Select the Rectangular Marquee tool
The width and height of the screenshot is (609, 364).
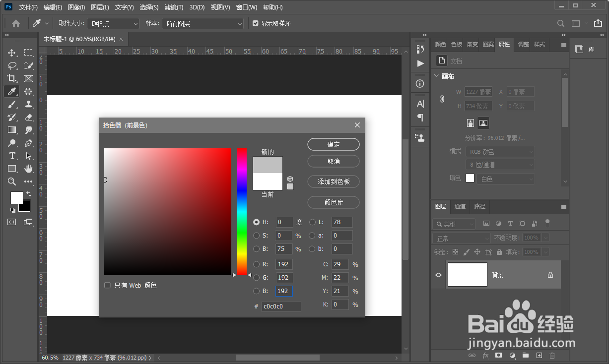[28, 53]
